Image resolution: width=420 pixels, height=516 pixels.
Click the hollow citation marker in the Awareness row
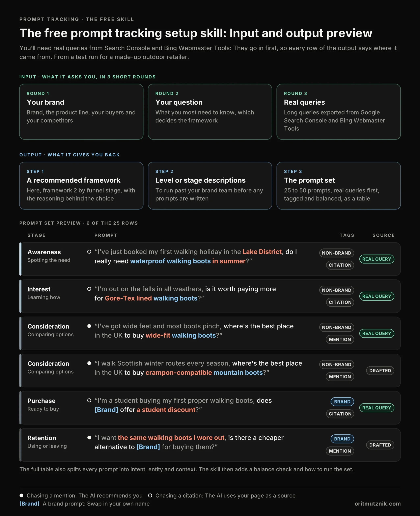(89, 252)
